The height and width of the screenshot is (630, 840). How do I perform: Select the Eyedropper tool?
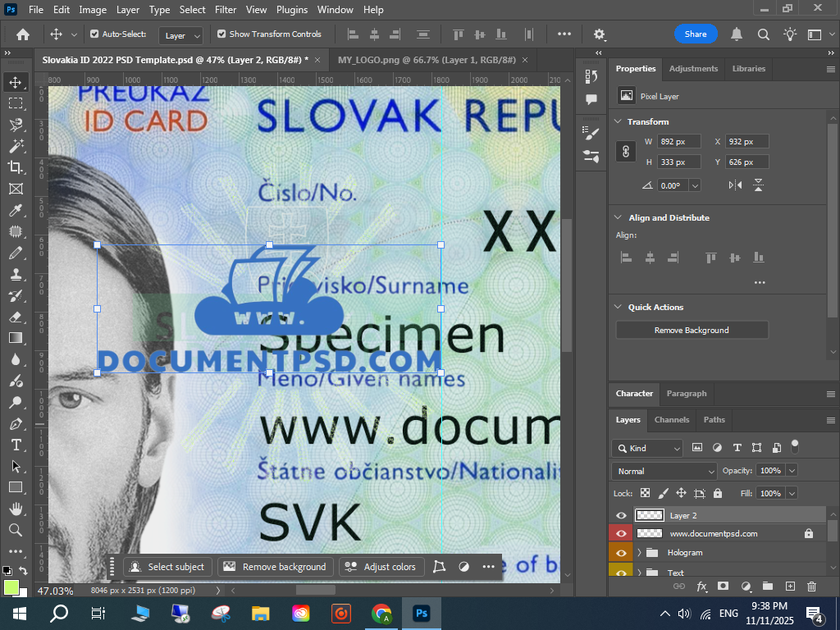coord(16,210)
